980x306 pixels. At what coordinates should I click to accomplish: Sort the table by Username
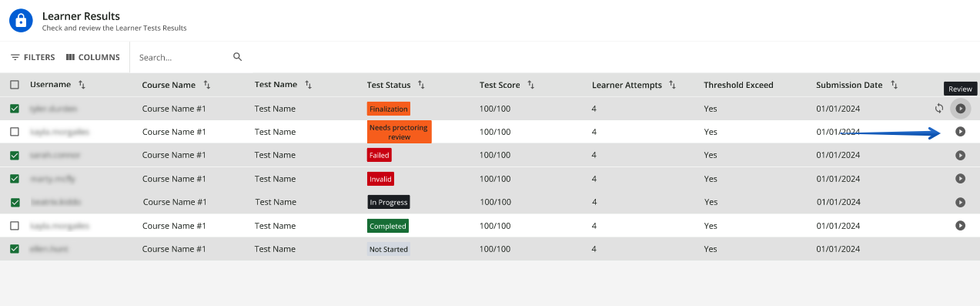[x=82, y=85]
